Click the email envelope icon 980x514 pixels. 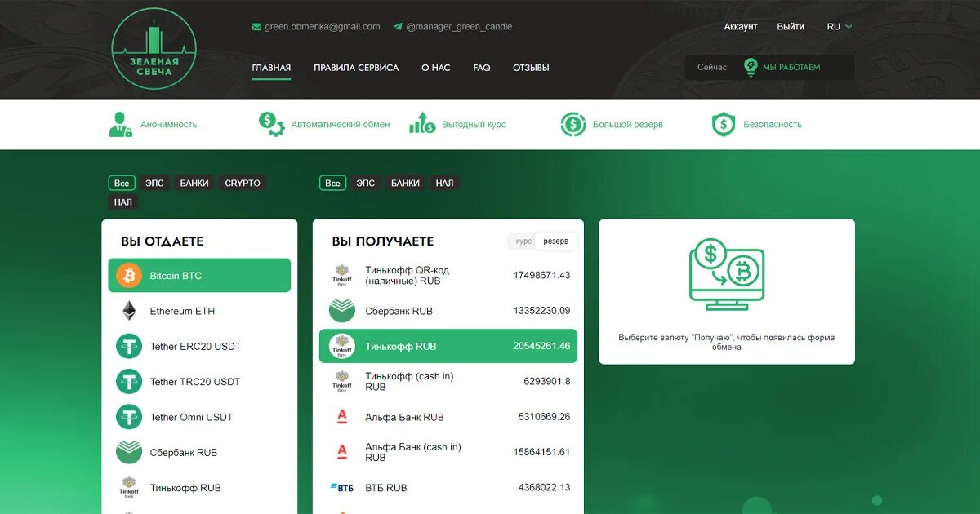click(256, 27)
